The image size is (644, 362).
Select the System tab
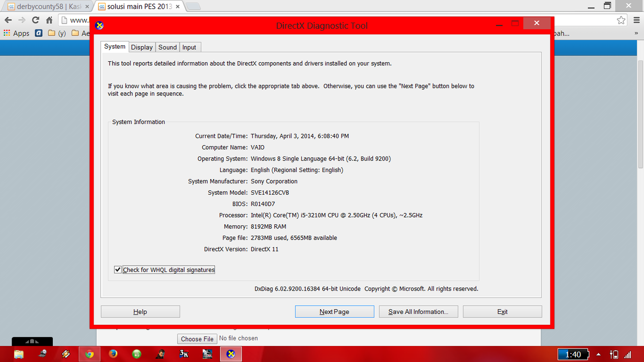point(115,46)
